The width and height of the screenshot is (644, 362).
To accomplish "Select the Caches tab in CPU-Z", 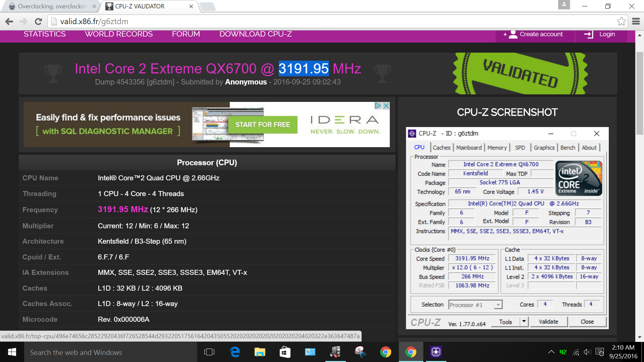I will [441, 147].
